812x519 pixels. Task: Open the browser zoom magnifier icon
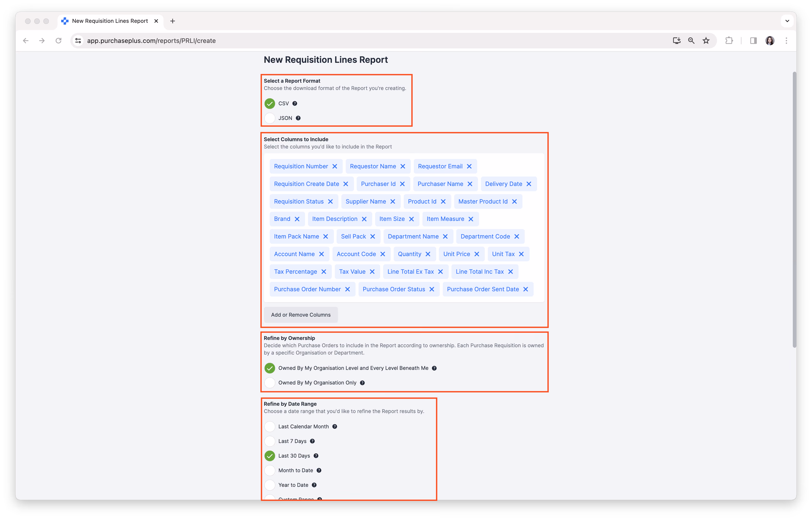(x=691, y=41)
